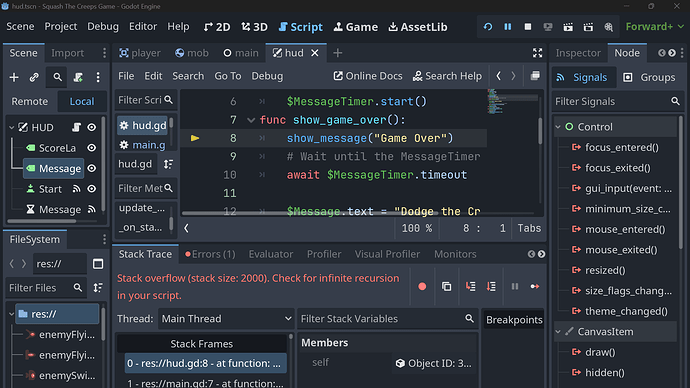Open the movie maker mode icon
690x388 pixels.
coord(609,27)
